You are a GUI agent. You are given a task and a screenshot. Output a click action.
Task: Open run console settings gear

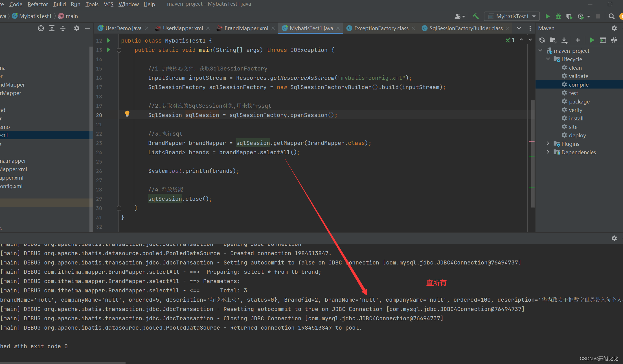pyautogui.click(x=614, y=238)
